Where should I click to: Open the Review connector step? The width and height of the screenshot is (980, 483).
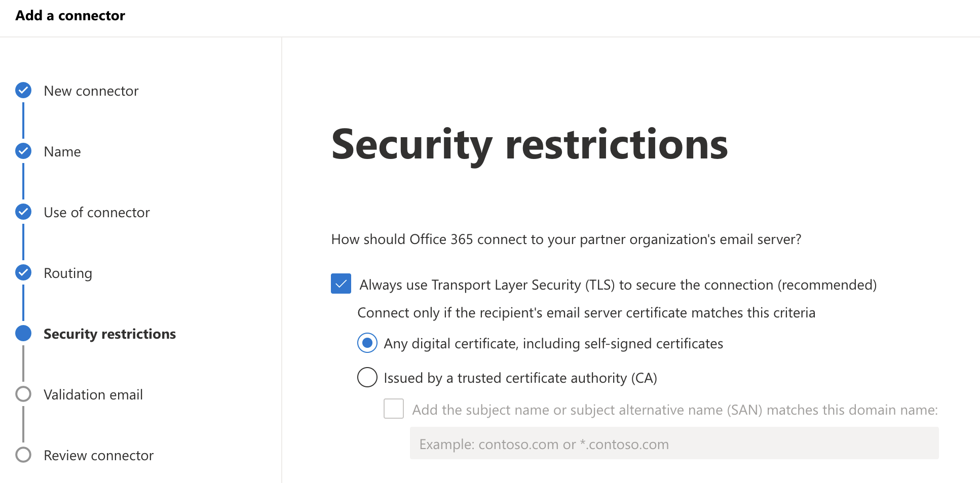point(98,455)
